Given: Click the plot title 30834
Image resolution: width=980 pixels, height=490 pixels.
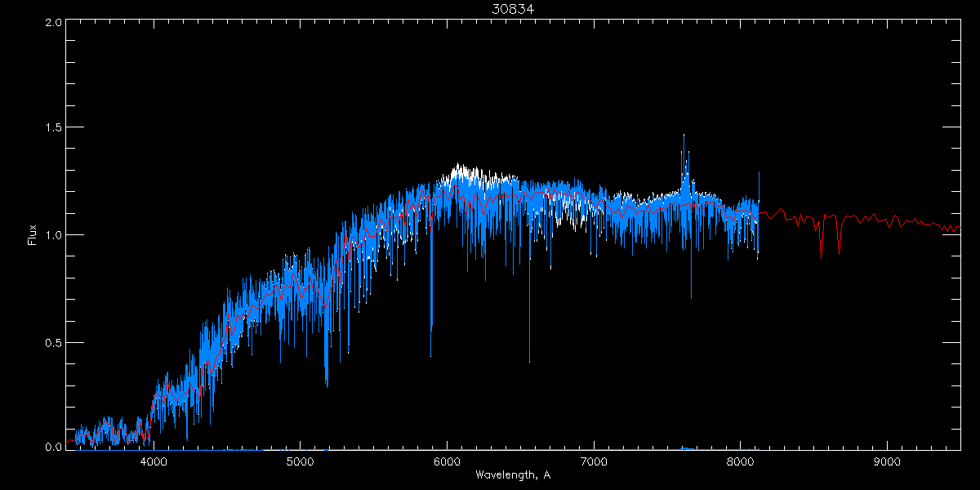Looking at the screenshot, I should click(x=513, y=8).
